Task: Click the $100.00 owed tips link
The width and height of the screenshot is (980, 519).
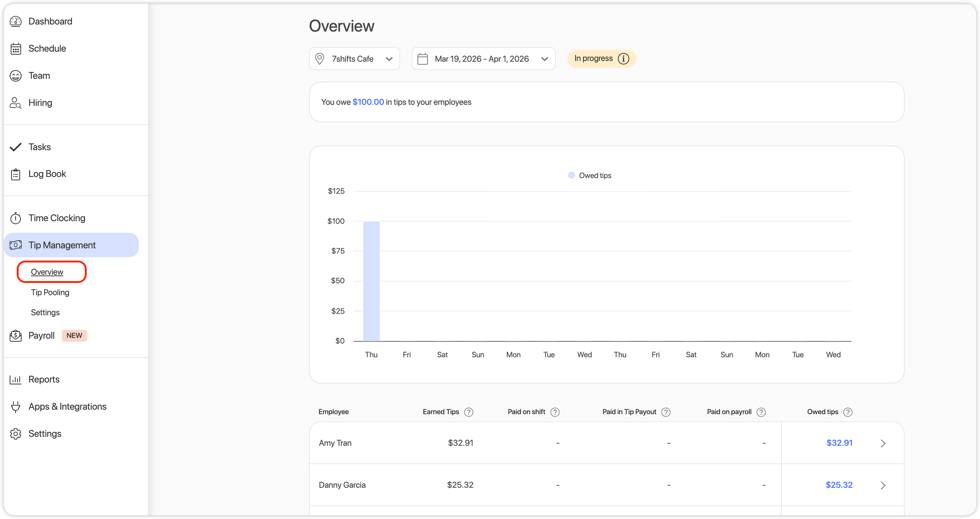Action: pos(368,102)
